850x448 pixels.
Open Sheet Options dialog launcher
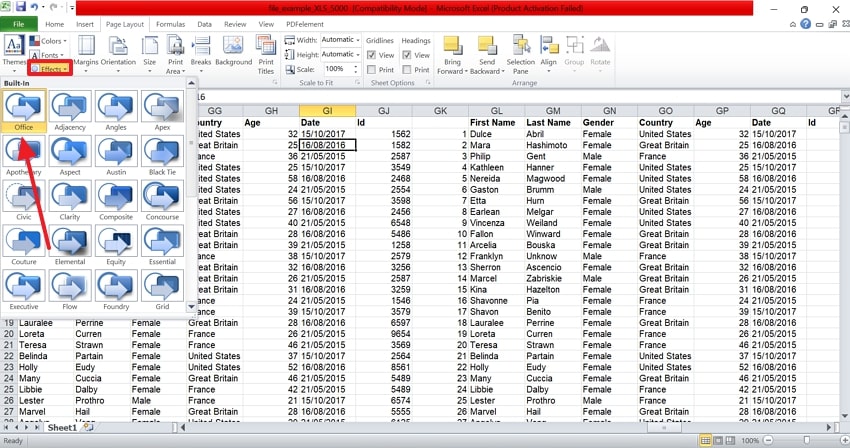pos(428,82)
